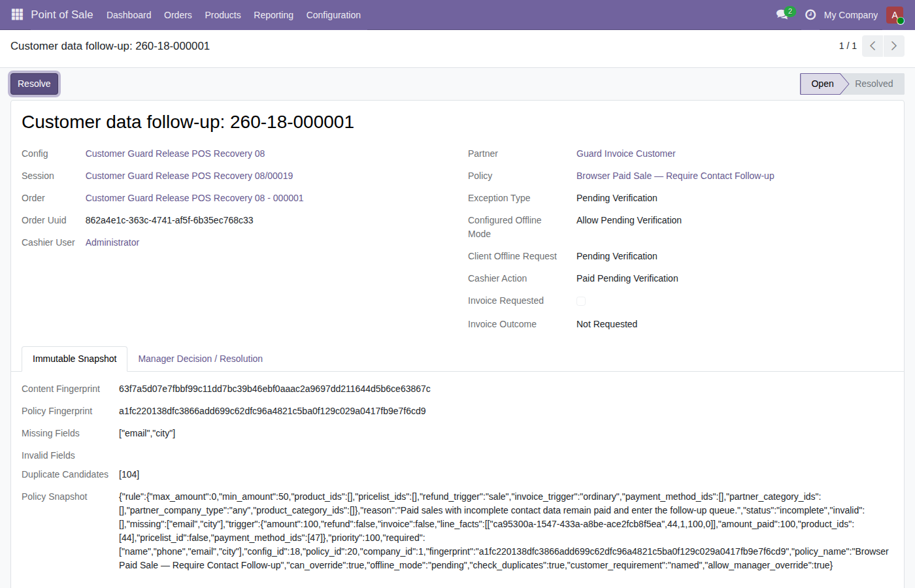Open the Dashboard menu
Viewport: 915px width, 588px height.
click(129, 15)
